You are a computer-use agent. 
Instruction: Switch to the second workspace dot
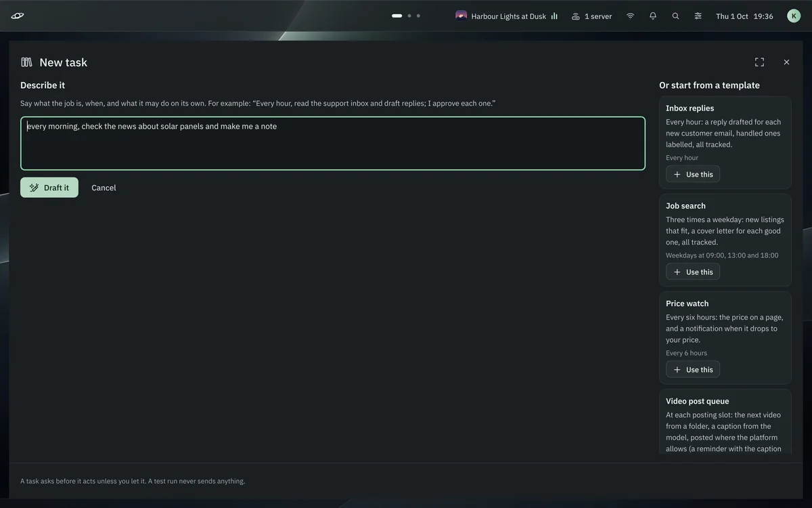tap(409, 16)
